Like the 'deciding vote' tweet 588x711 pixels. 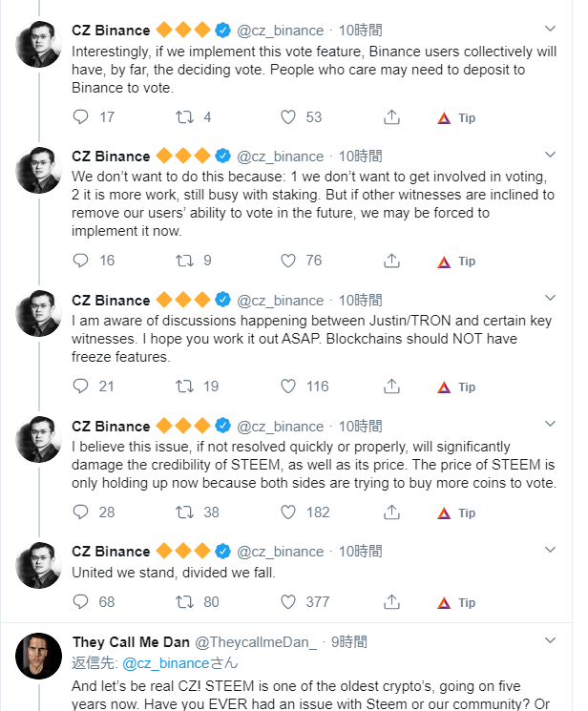tap(288, 117)
